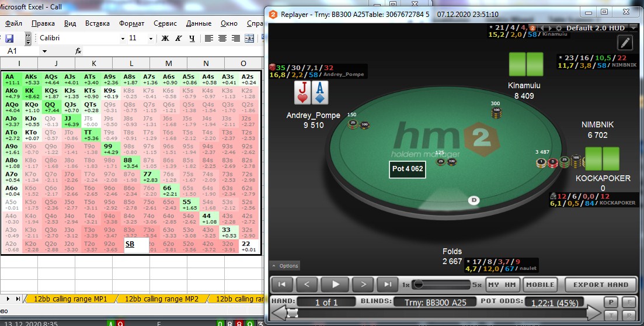
Task: Play the hand replay
Action: (x=335, y=284)
